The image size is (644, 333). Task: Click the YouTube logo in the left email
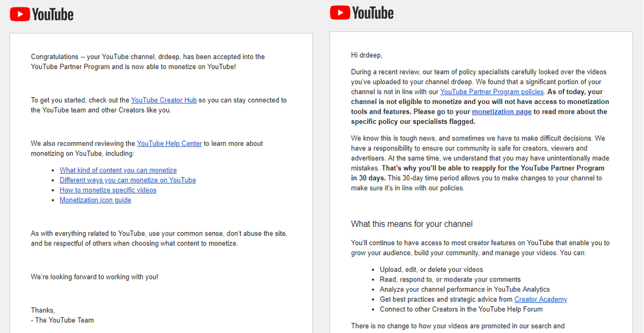coord(42,14)
